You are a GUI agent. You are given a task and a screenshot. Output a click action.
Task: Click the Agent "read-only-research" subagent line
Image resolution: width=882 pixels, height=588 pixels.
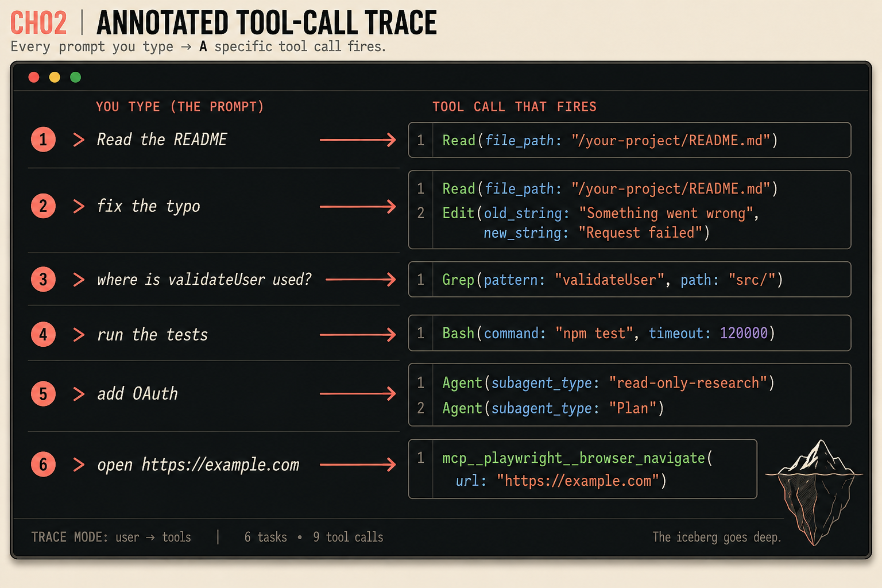[x=609, y=383]
